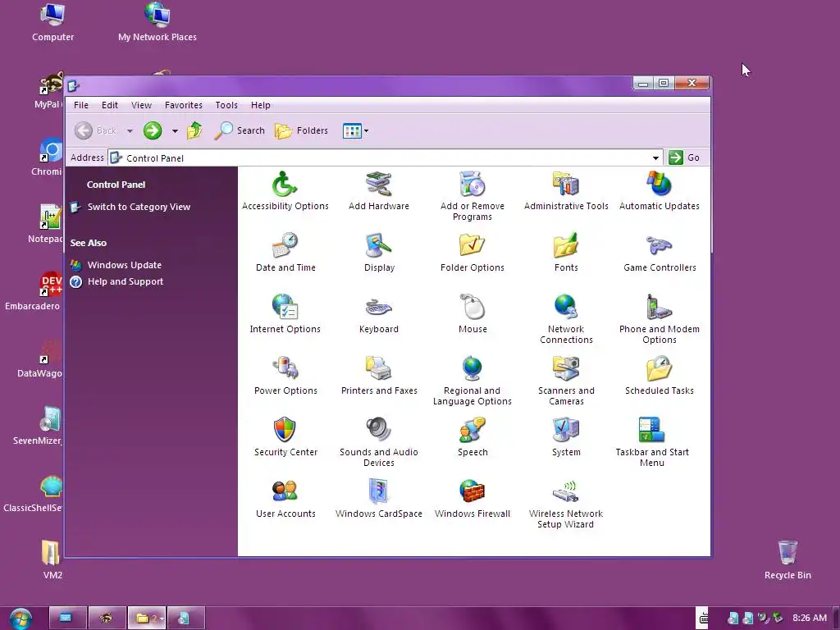Image resolution: width=840 pixels, height=630 pixels.
Task: Open Windows Firewall settings
Action: click(472, 500)
